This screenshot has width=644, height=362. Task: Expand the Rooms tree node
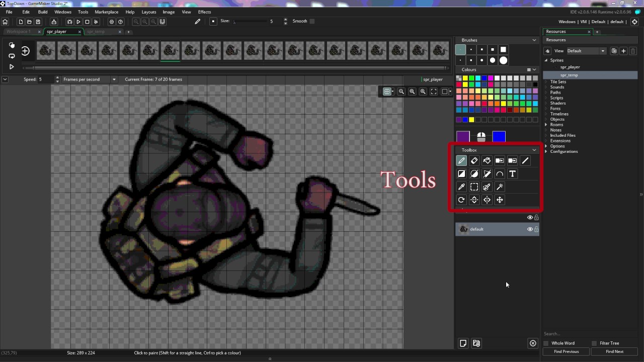[x=546, y=125]
